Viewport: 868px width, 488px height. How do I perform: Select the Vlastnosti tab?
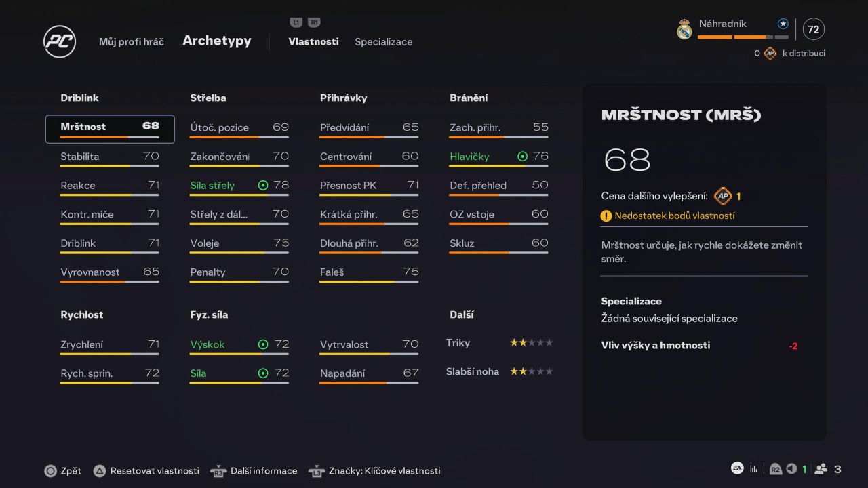coord(313,42)
